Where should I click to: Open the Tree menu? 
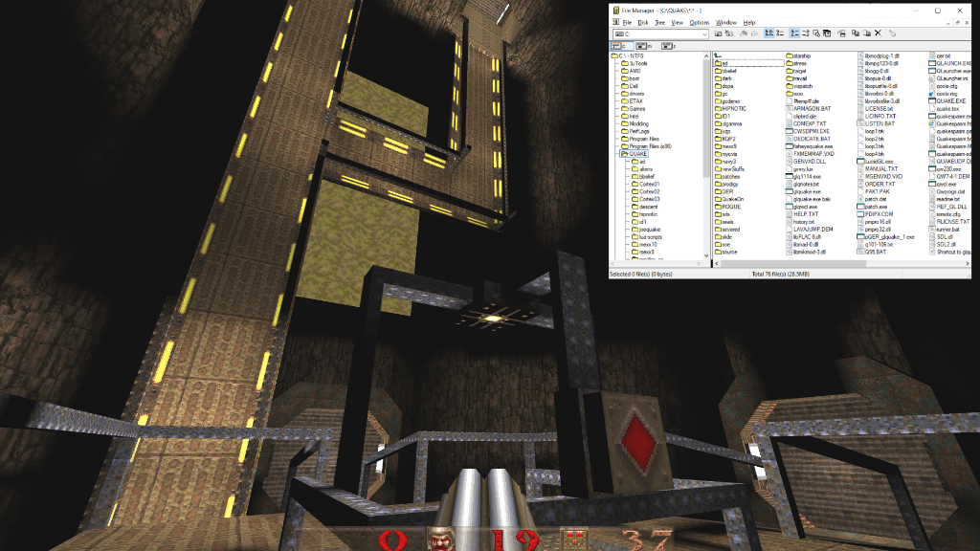660,23
